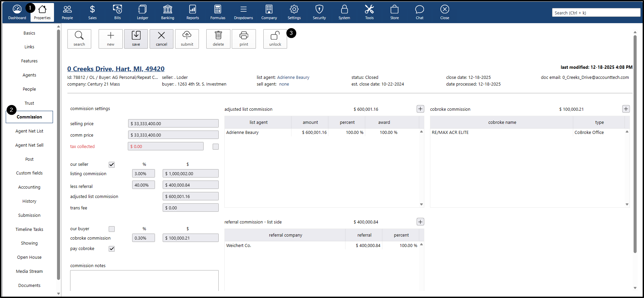Add a row to adjusted list commission
Image resolution: width=644 pixels, height=298 pixels.
tap(420, 109)
